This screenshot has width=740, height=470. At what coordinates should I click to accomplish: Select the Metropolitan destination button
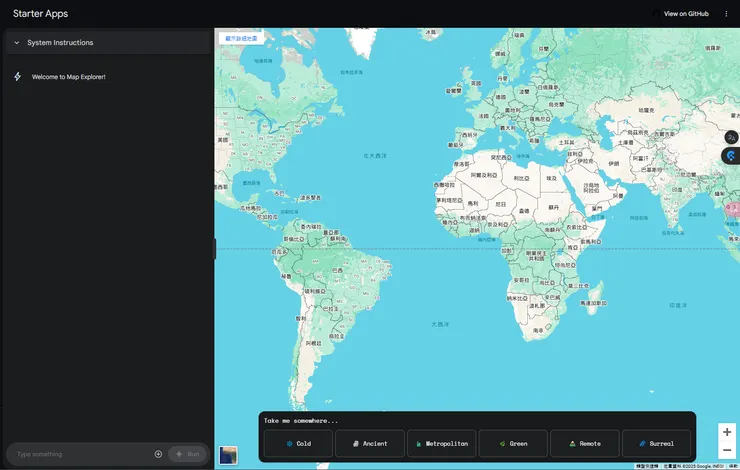(x=442, y=444)
